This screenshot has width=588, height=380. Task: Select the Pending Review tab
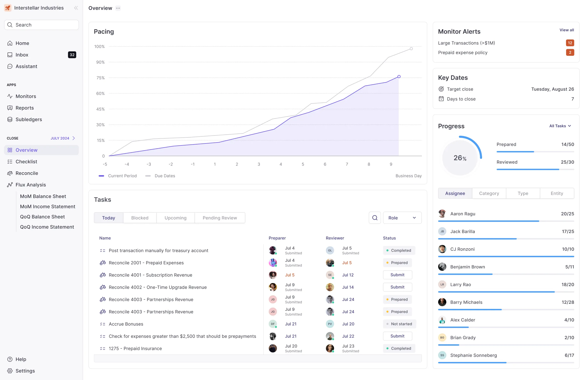click(x=220, y=218)
